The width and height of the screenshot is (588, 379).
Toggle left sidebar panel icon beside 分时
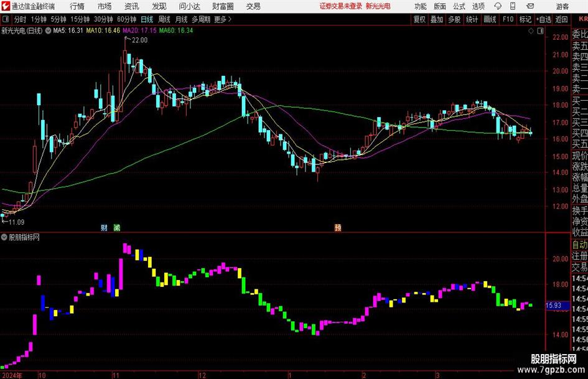(x=6, y=19)
